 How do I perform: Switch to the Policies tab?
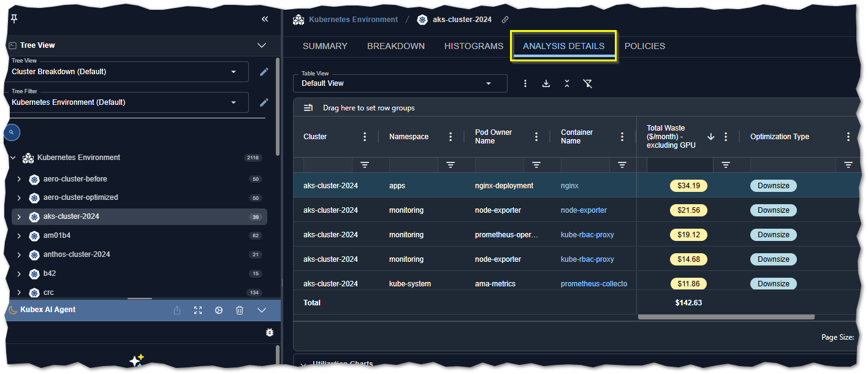coord(645,46)
